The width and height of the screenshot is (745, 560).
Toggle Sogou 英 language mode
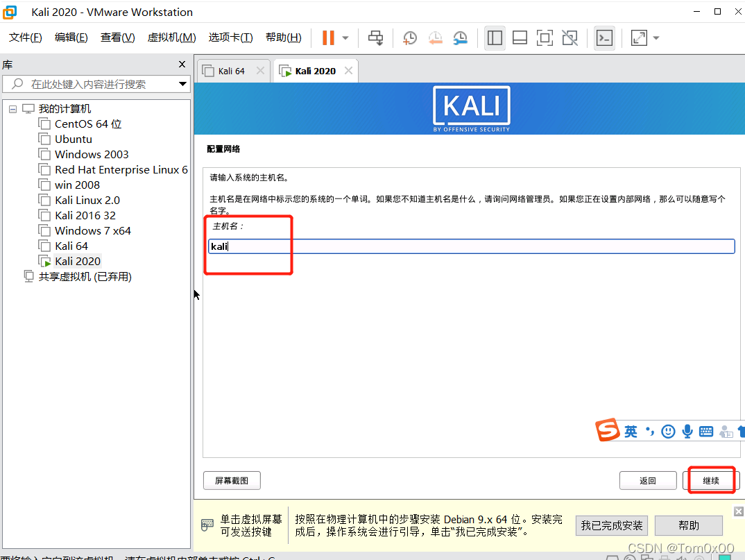[x=631, y=432]
